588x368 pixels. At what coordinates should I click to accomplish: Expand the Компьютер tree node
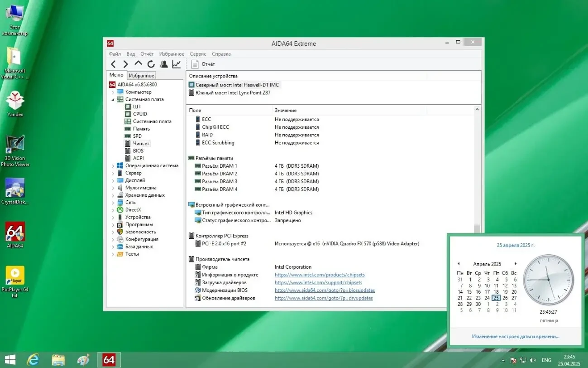[113, 92]
